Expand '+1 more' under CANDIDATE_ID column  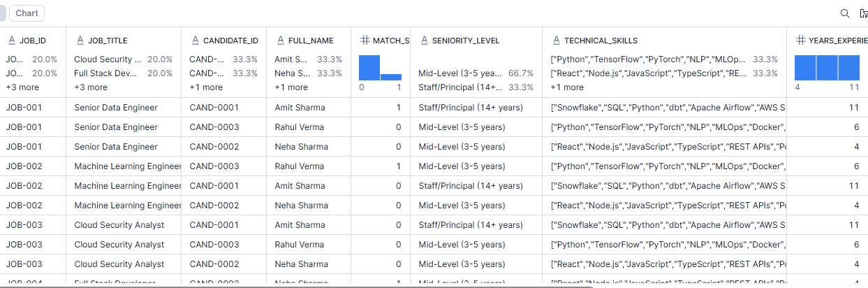point(206,87)
